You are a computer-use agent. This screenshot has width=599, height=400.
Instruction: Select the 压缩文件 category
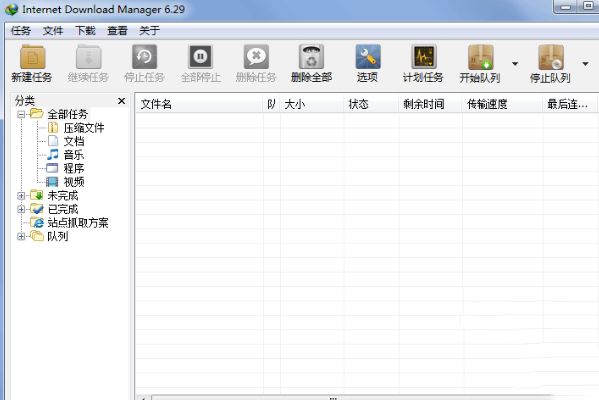coord(84,128)
